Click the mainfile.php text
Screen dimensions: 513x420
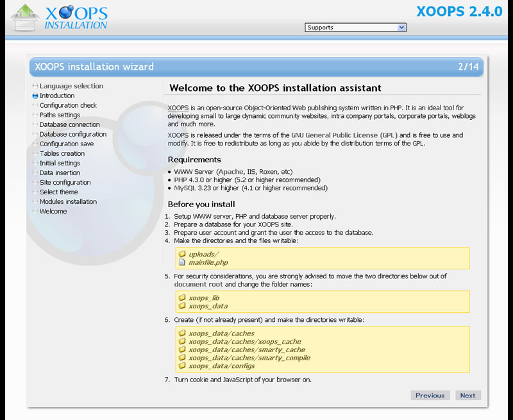(208, 262)
